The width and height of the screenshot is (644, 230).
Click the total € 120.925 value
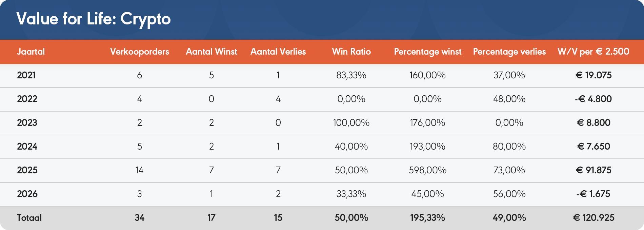pos(593,218)
